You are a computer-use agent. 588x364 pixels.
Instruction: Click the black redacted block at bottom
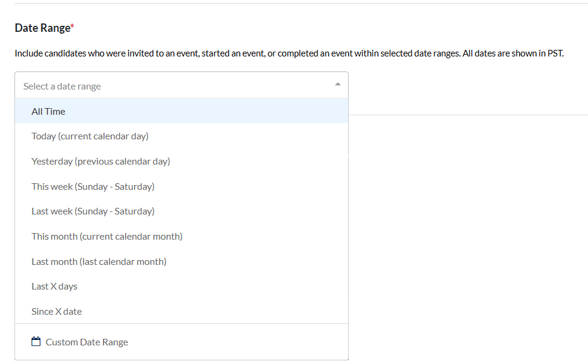click(468, 333)
